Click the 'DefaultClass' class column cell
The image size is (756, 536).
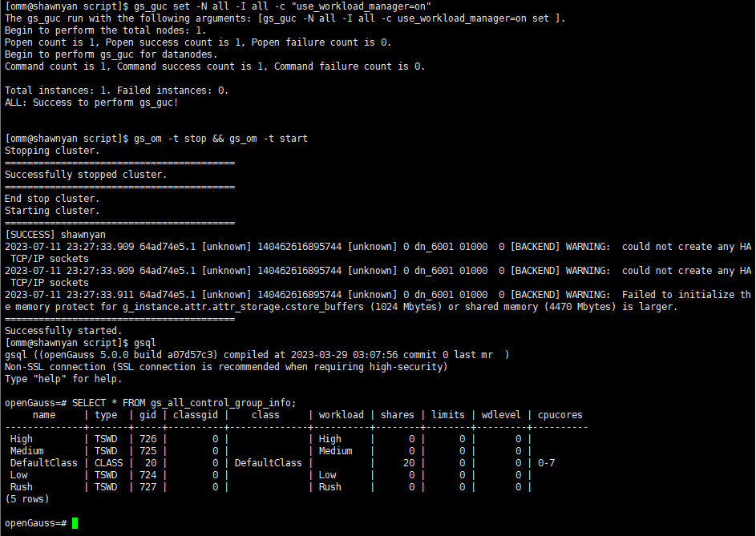pos(268,463)
